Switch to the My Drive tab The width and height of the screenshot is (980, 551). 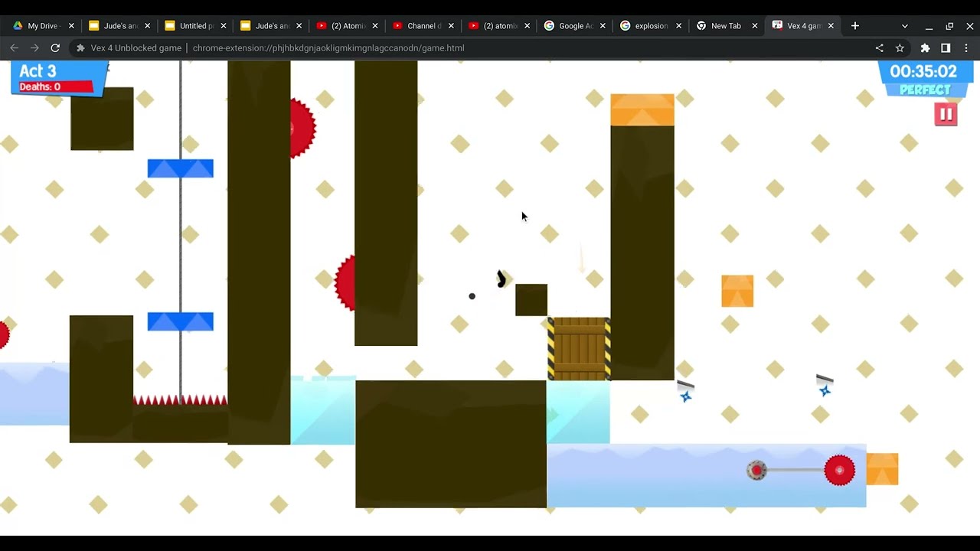(x=42, y=26)
